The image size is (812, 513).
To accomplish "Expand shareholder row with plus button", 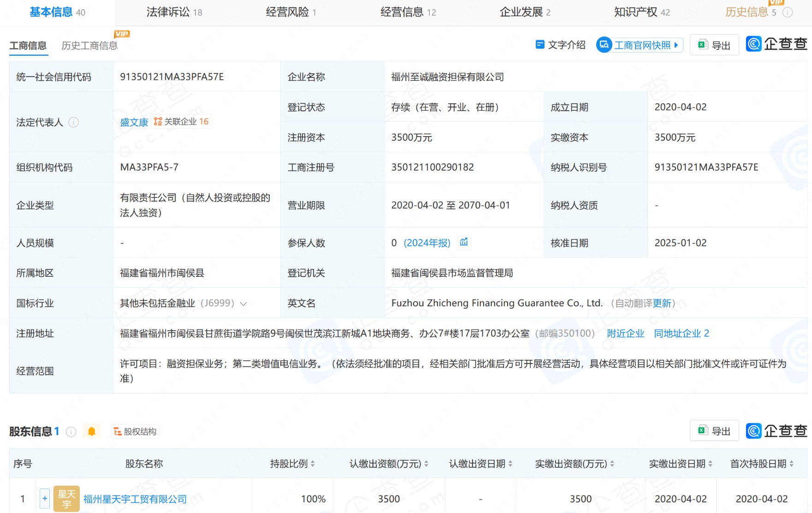I will click(45, 498).
